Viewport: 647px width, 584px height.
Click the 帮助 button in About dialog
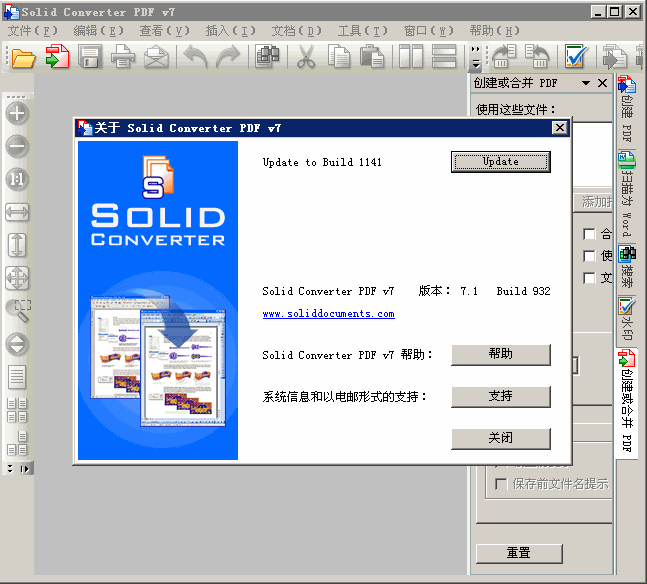point(501,355)
